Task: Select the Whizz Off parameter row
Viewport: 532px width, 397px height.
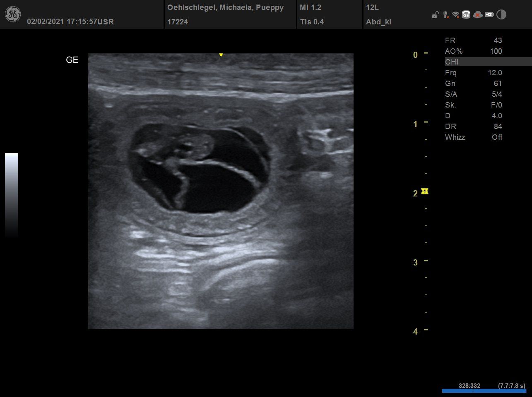Action: 474,137
